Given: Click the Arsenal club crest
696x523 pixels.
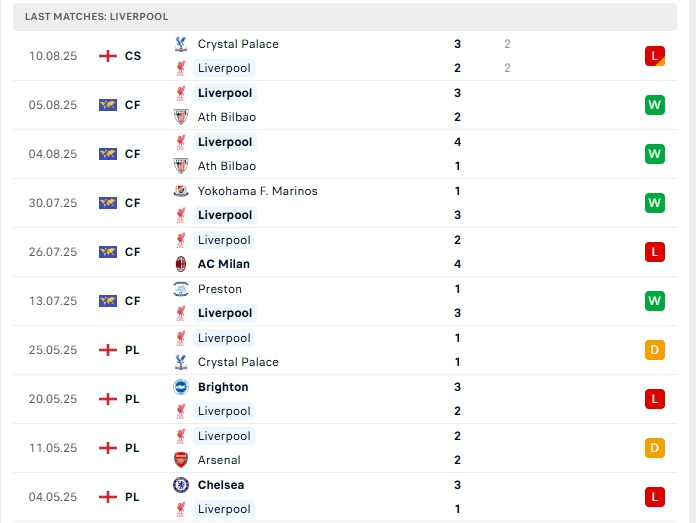Looking at the screenshot, I should tap(181, 460).
